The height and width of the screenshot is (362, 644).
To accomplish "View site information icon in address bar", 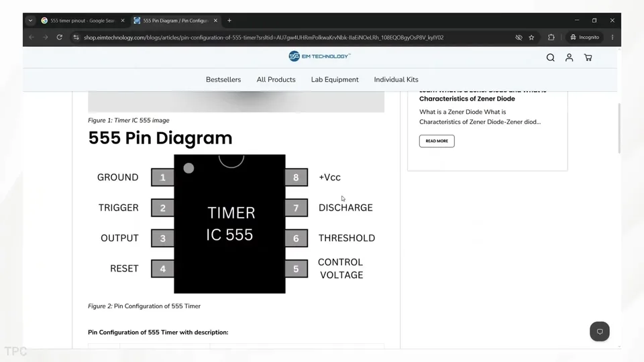I will pos(76,38).
